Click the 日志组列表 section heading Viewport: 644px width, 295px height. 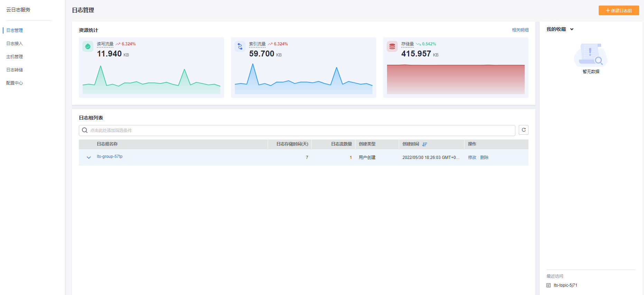coord(91,118)
